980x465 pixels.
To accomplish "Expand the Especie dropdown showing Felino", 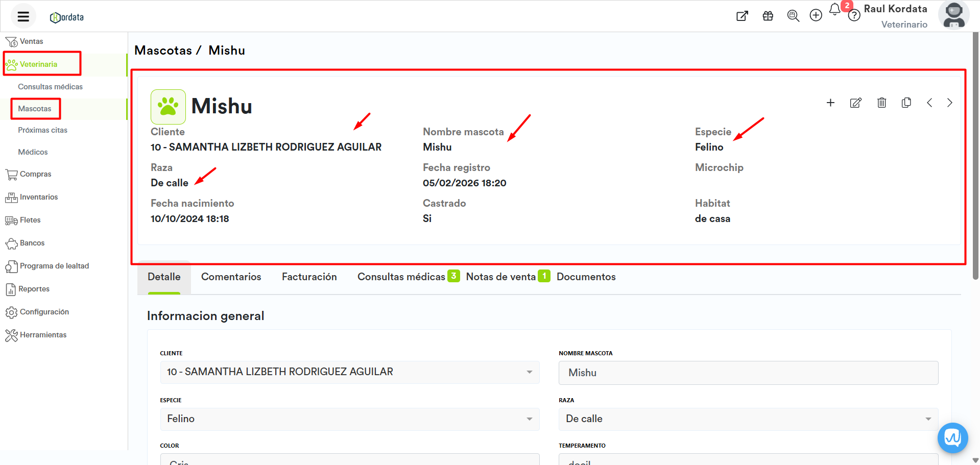I will (x=529, y=419).
